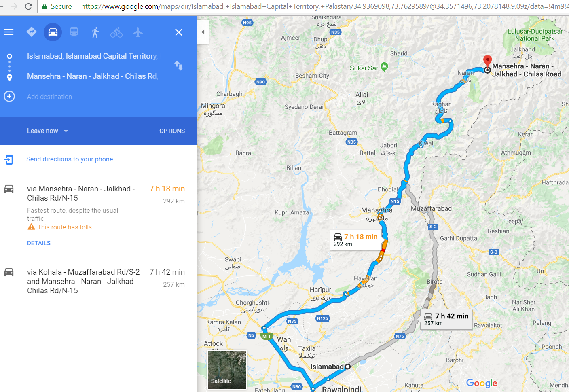The width and height of the screenshot is (569, 392).
Task: Select the flights travel mode icon
Action: point(138,32)
